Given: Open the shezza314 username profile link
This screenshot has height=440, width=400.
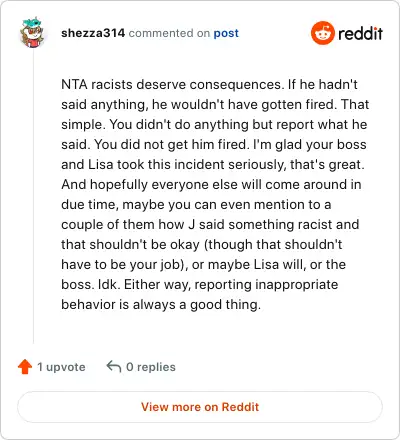Looking at the screenshot, I should (93, 33).
